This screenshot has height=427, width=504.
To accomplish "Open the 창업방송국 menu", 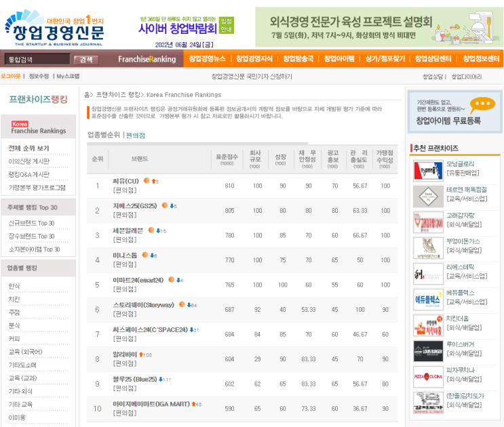I will coord(298,58).
